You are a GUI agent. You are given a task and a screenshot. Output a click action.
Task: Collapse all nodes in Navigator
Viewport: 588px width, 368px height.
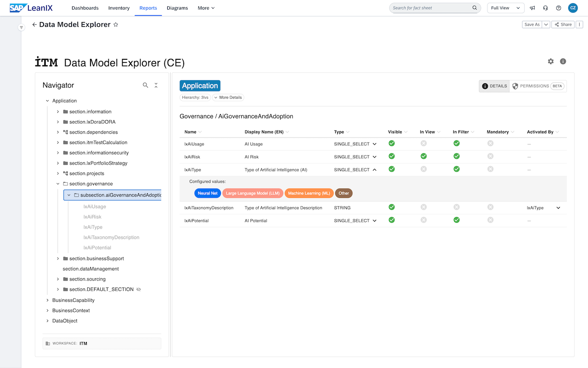(x=156, y=85)
